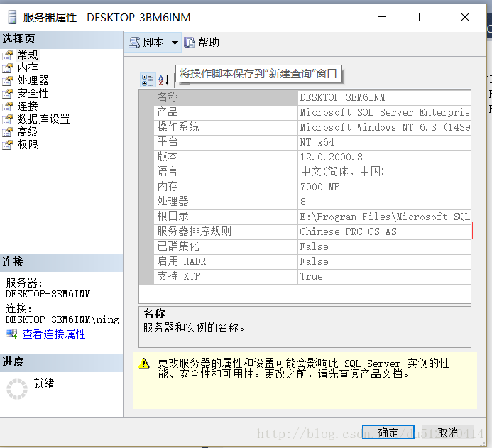Select the 高级 page label
This screenshot has width=492, height=448.
coord(28,132)
